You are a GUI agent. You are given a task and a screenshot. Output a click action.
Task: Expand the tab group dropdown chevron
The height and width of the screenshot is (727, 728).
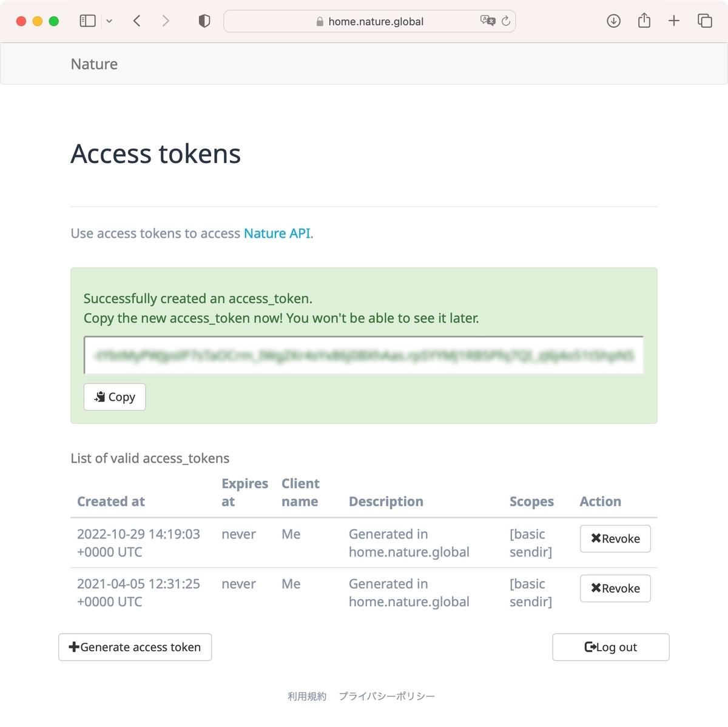click(109, 21)
